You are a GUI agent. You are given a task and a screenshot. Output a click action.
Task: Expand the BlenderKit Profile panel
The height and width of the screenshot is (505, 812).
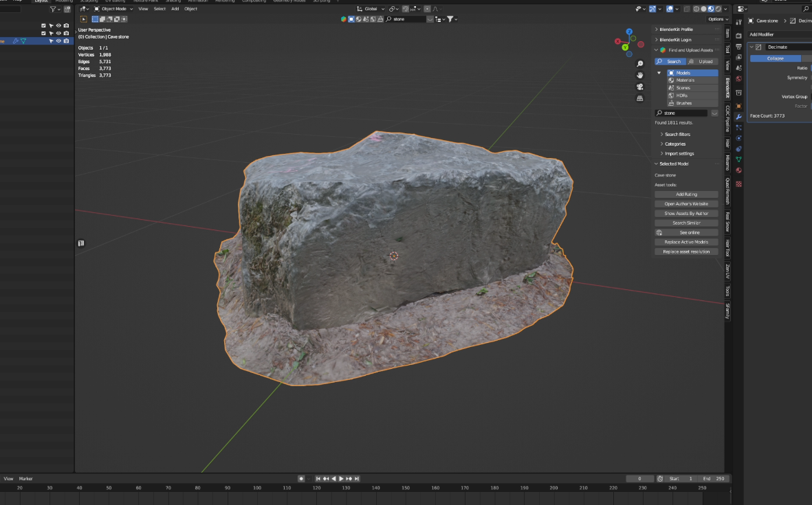tap(676, 30)
